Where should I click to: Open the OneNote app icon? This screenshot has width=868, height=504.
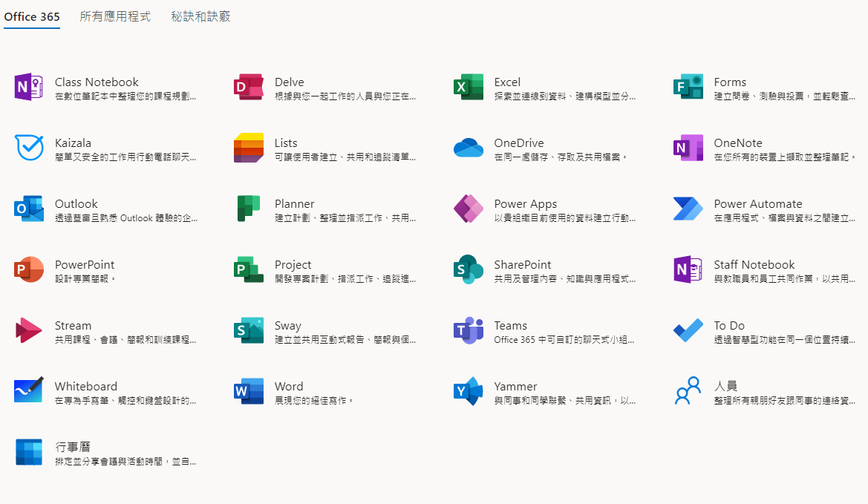688,148
